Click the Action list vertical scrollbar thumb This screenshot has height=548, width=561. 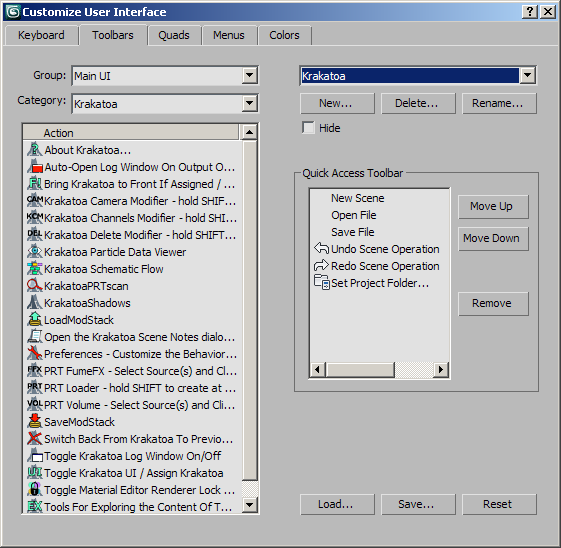tap(249, 310)
